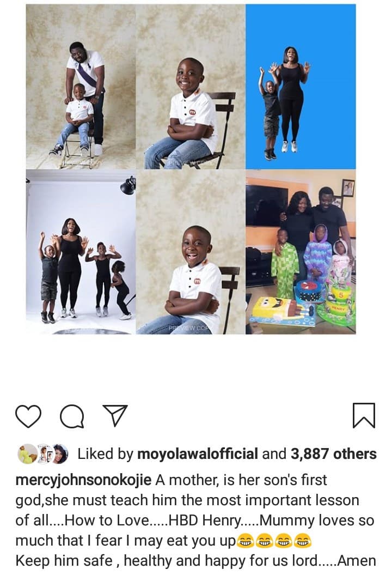
Task: Visit moyolawalofficial's profile
Action: coord(198,454)
